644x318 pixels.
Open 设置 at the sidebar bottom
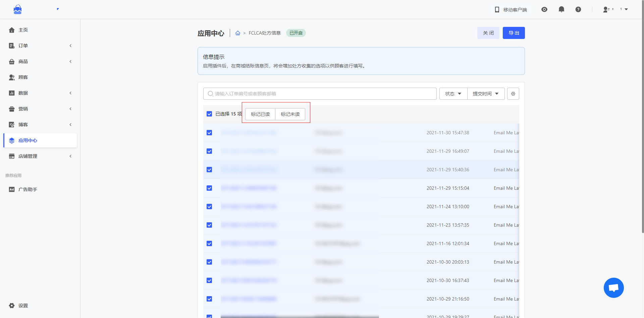point(23,306)
